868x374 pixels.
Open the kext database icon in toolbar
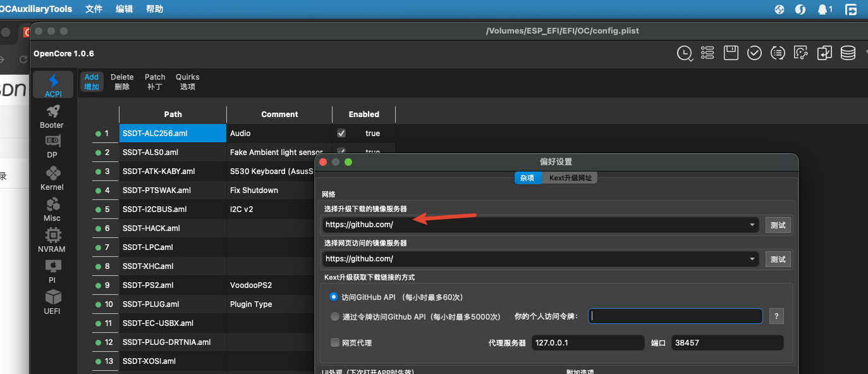[x=847, y=53]
